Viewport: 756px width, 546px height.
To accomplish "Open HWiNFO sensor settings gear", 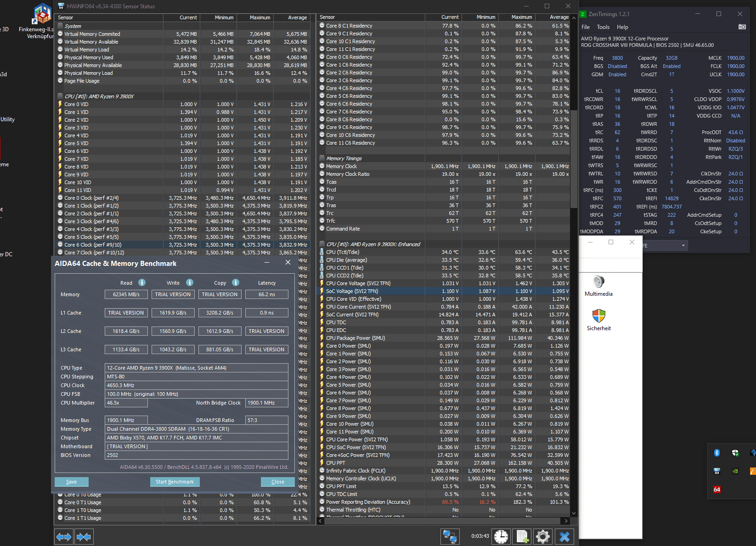I will (x=542, y=536).
